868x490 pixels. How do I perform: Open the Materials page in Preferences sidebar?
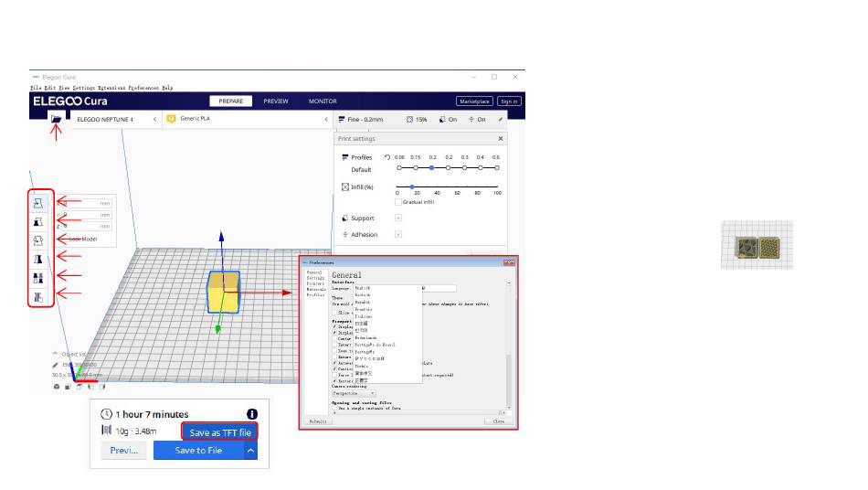pos(316,290)
